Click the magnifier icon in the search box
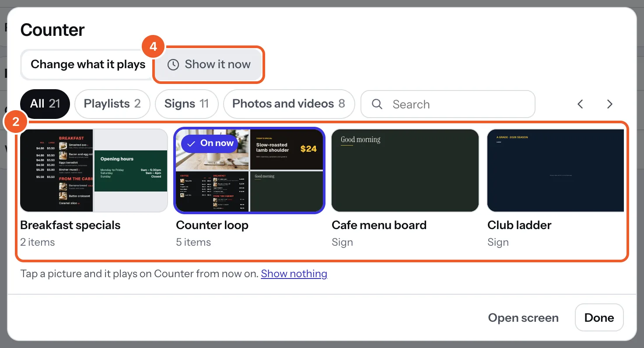The height and width of the screenshot is (348, 644). point(377,104)
